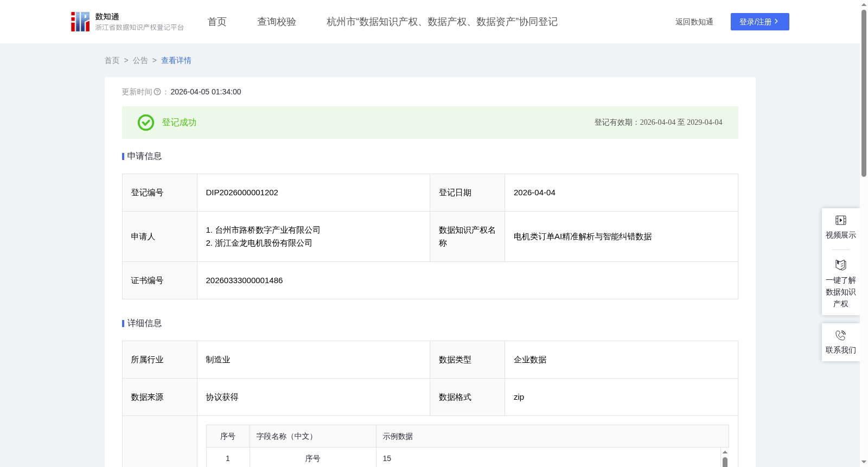This screenshot has height=467, width=868.
Task: Click the 登记日期 value 2026-04-04
Action: [x=534, y=193]
